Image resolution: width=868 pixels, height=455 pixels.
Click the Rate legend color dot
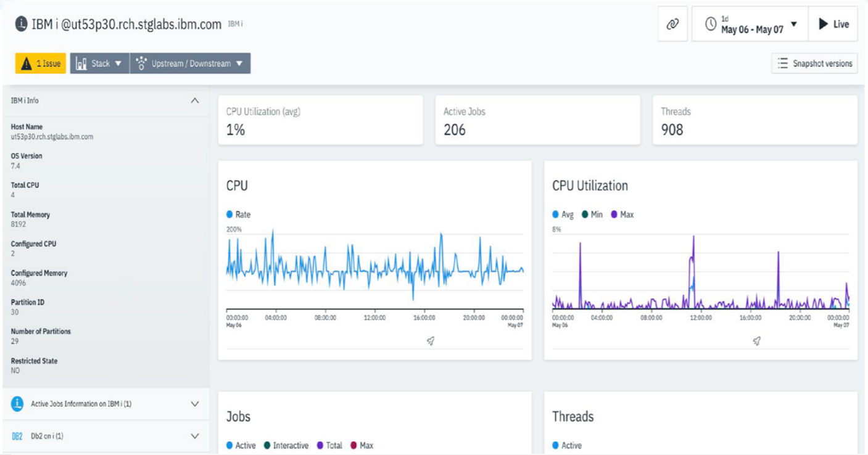(x=229, y=215)
